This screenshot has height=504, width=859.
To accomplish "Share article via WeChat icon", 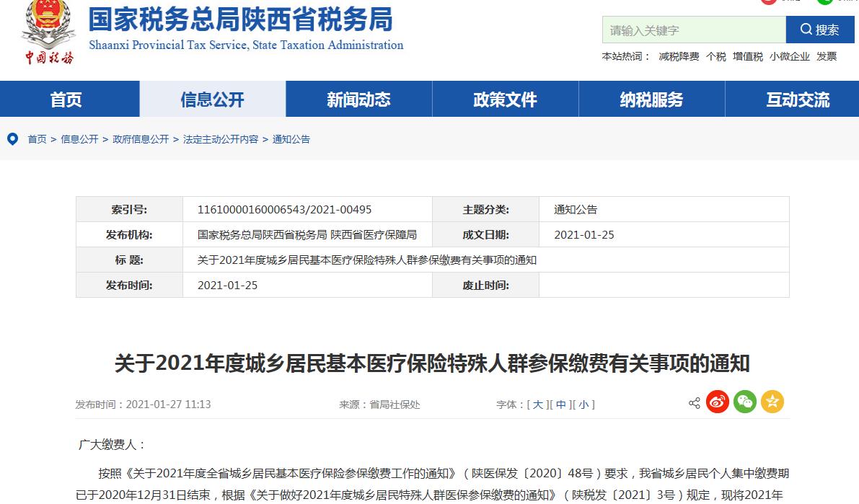I will (x=744, y=402).
